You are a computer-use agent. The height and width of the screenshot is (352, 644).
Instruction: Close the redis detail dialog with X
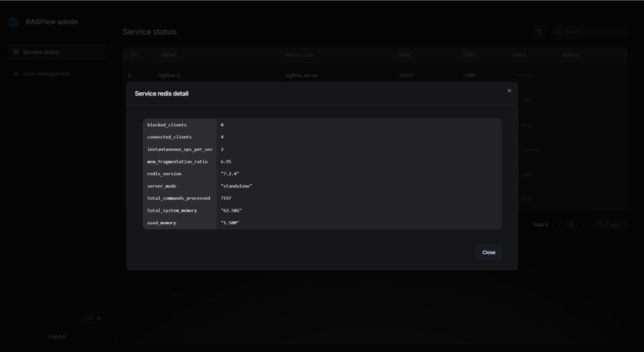tap(509, 91)
